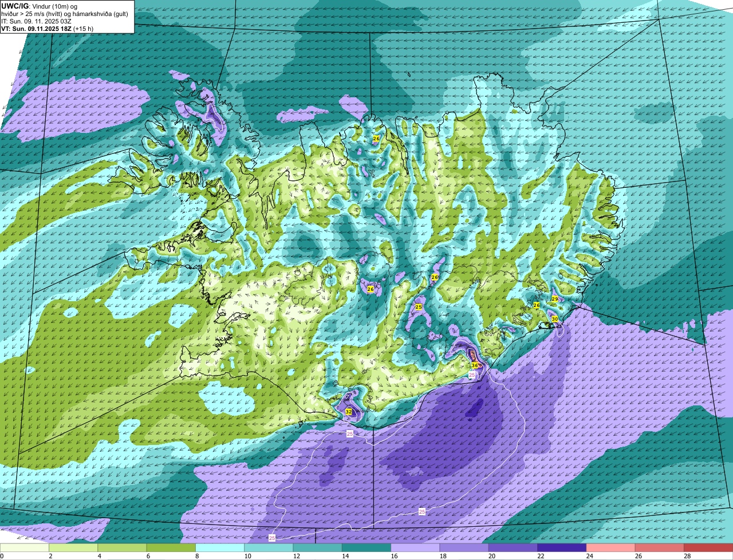Click the scale tick label 16 under the legend
This screenshot has width=733, height=560.
pyautogui.click(x=393, y=556)
